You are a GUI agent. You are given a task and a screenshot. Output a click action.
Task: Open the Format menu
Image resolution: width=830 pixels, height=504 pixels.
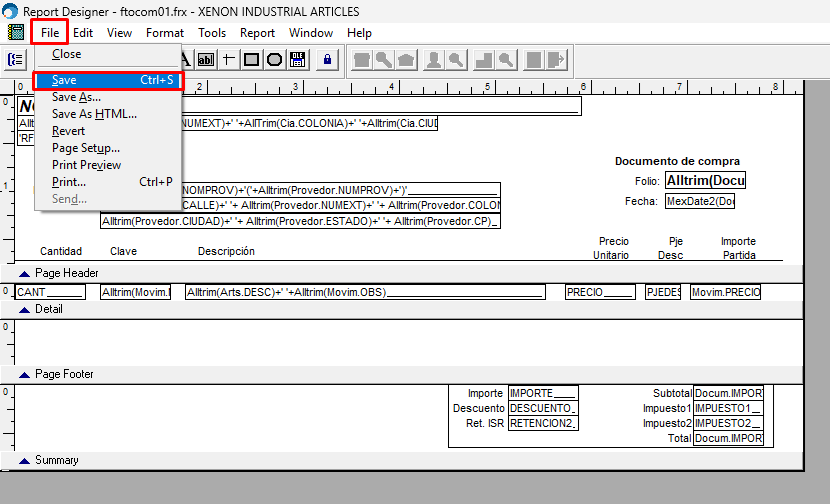(x=165, y=32)
